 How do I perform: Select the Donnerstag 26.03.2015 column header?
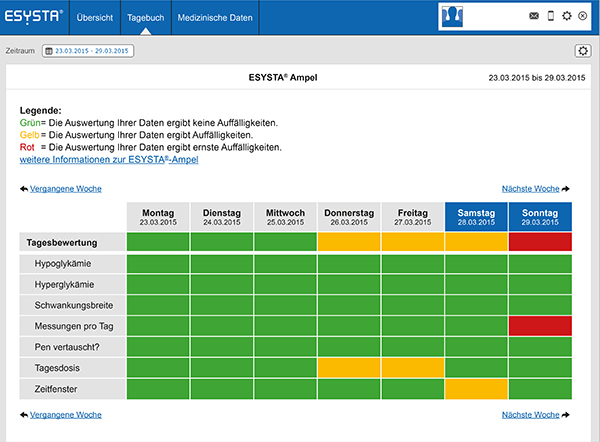349,217
